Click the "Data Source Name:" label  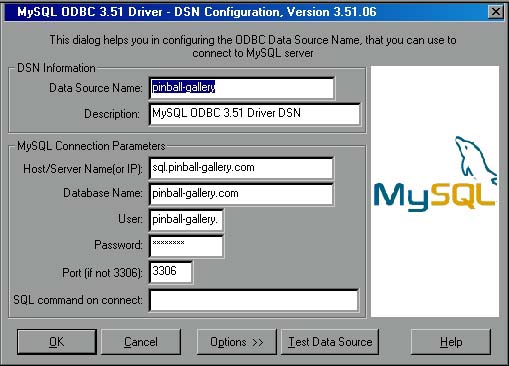coord(96,88)
